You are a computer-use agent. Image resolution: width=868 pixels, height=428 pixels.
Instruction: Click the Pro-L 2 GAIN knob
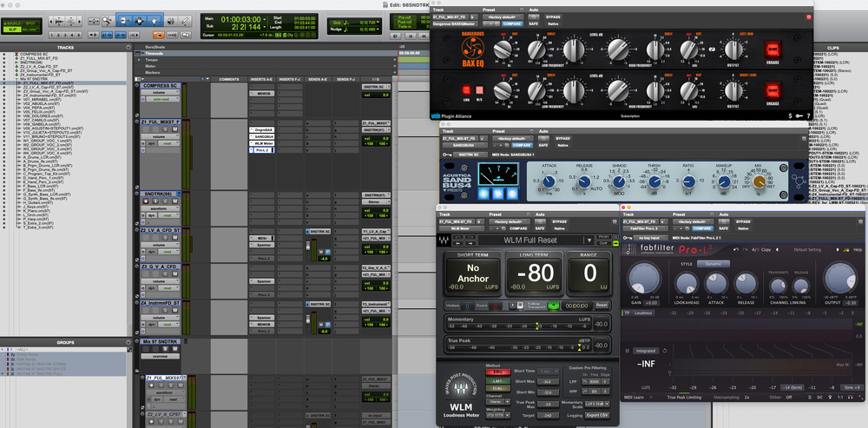pos(644,278)
